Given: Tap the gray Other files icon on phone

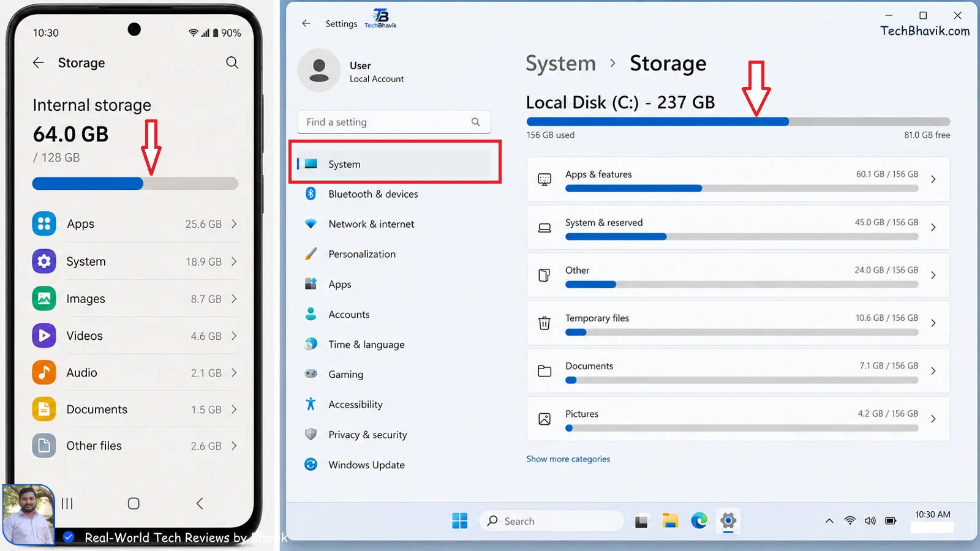Looking at the screenshot, I should 44,446.
